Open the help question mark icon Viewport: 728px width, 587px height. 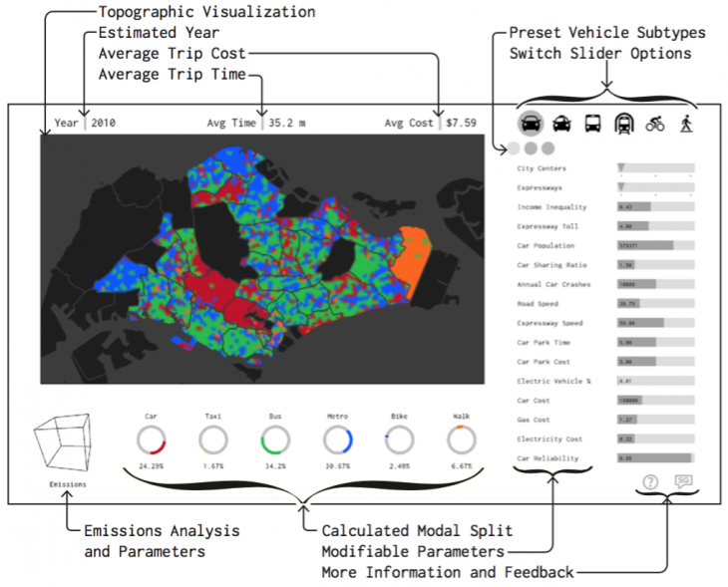coord(651,481)
